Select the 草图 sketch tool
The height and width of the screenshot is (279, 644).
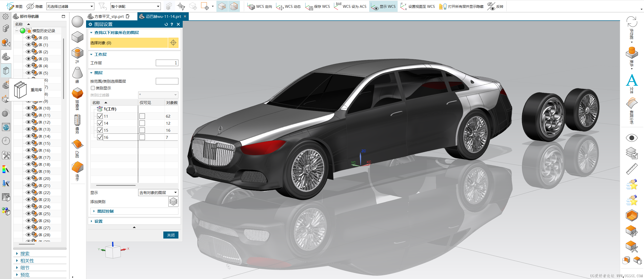[x=15, y=6]
